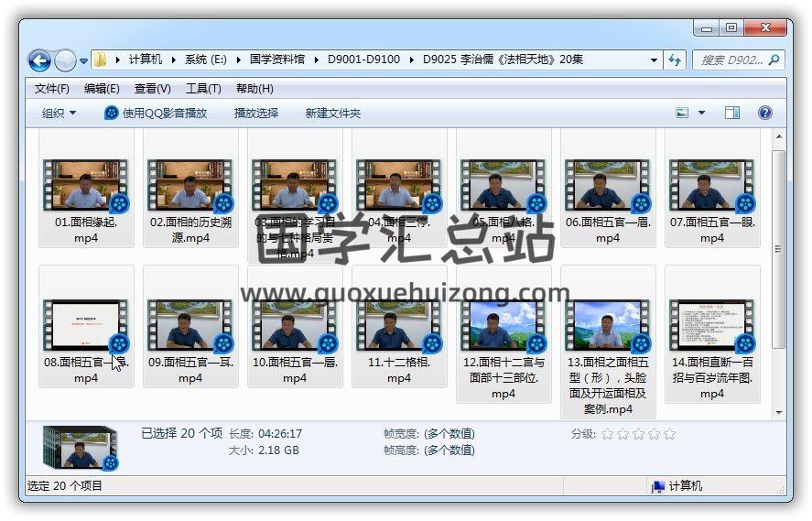Open the view options dropdown arrow

click(x=701, y=113)
